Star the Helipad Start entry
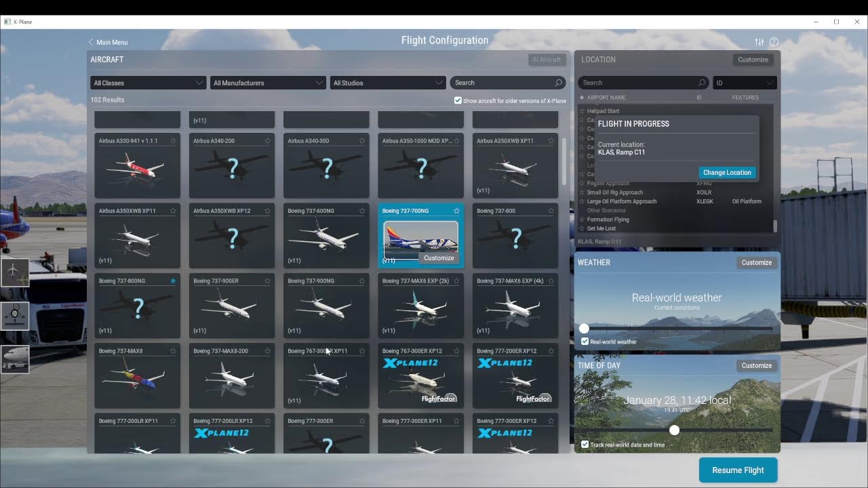Screen dimensions: 868x488 pyautogui.click(x=582, y=111)
